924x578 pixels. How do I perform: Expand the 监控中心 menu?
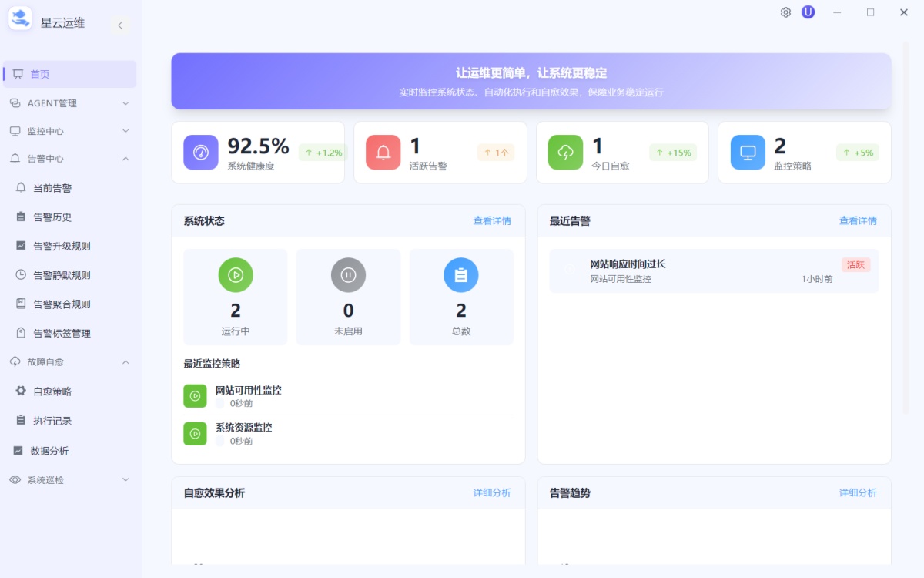69,130
